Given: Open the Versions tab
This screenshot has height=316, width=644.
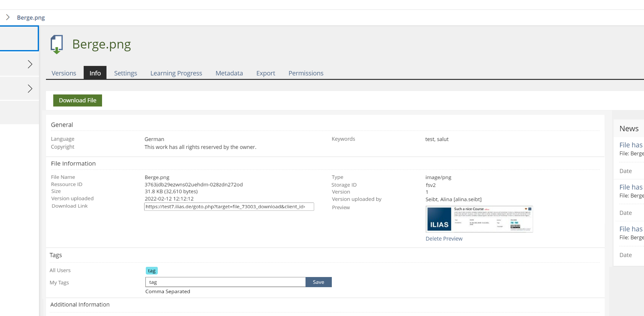Looking at the screenshot, I should [64, 73].
